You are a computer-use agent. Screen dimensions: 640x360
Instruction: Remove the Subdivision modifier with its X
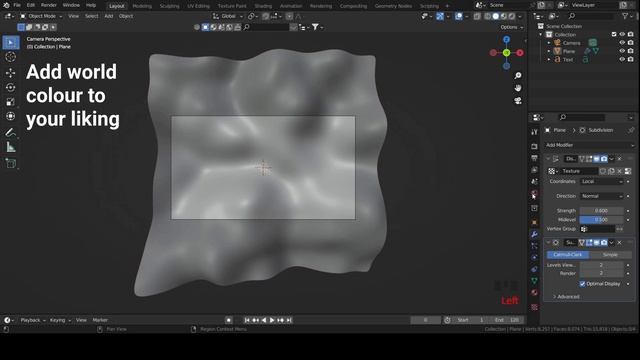(x=620, y=243)
